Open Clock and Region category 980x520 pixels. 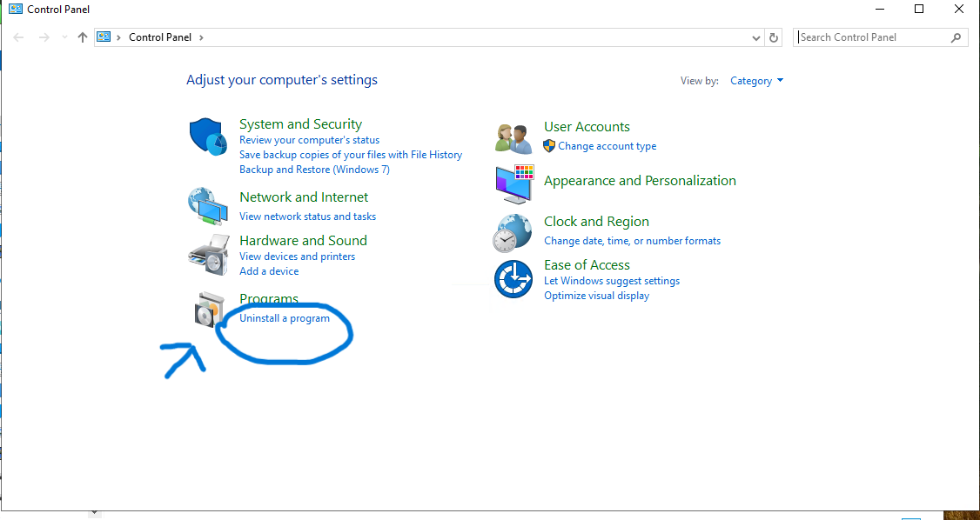coord(596,222)
